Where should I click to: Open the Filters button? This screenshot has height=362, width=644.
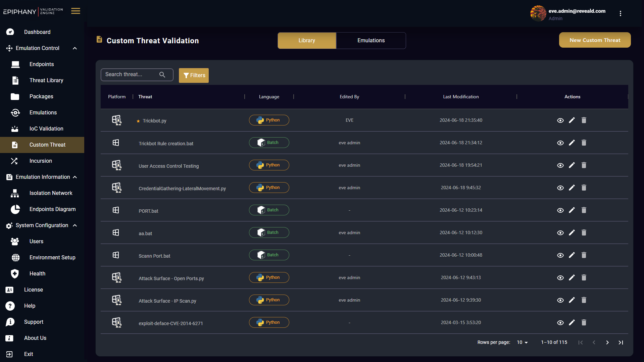194,75
